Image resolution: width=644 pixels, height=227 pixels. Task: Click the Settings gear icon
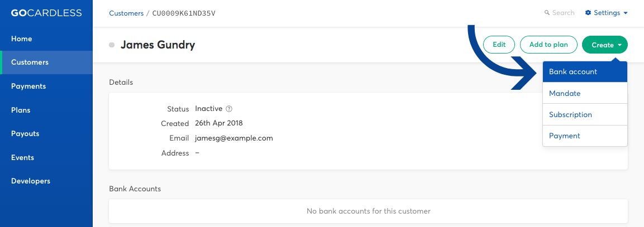[x=588, y=13]
